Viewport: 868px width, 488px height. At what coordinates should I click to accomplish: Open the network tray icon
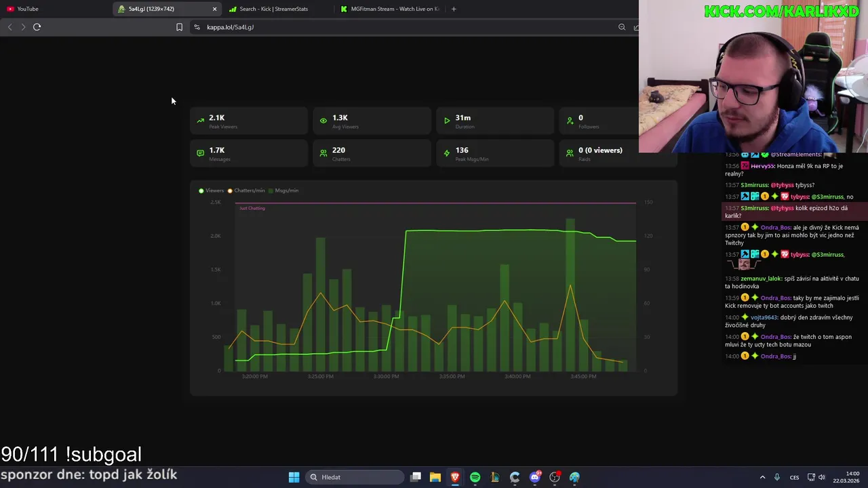pyautogui.click(x=811, y=477)
